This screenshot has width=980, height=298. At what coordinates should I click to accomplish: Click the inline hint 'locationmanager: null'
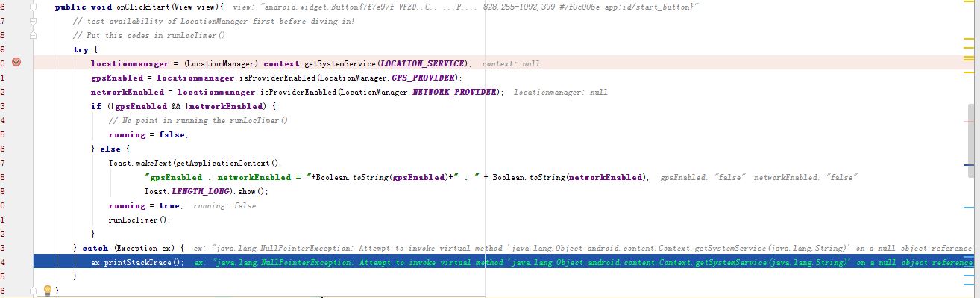pyautogui.click(x=561, y=92)
